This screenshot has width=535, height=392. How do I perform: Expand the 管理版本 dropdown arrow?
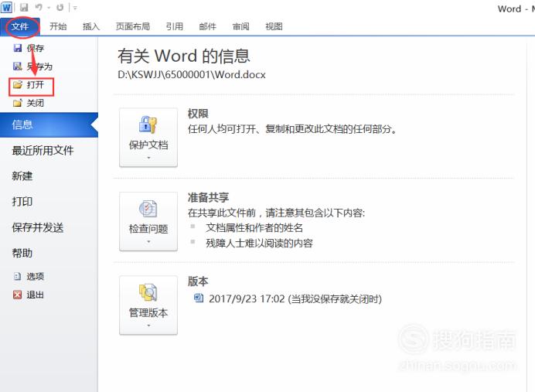click(148, 326)
